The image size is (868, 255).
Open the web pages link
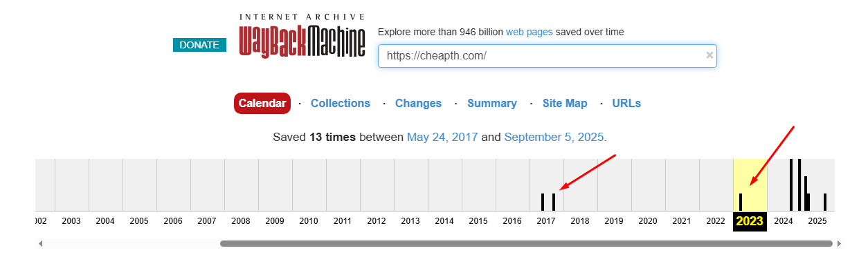[x=530, y=32]
